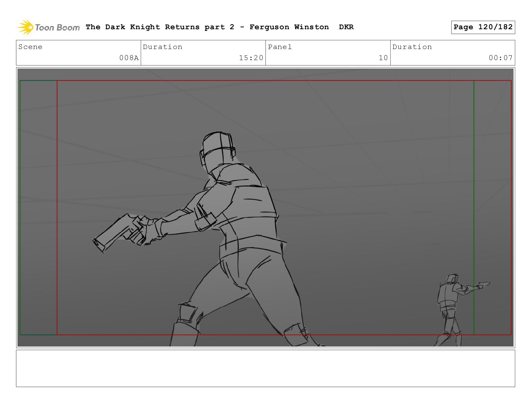Click the empty notes box below the panel

tap(265, 368)
